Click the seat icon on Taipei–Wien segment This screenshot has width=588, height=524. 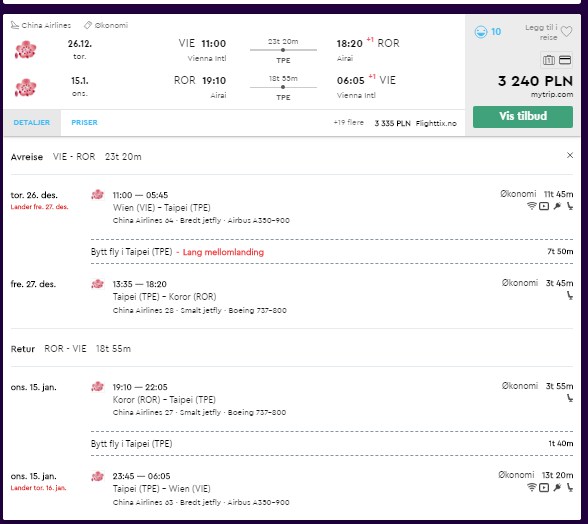point(570,487)
